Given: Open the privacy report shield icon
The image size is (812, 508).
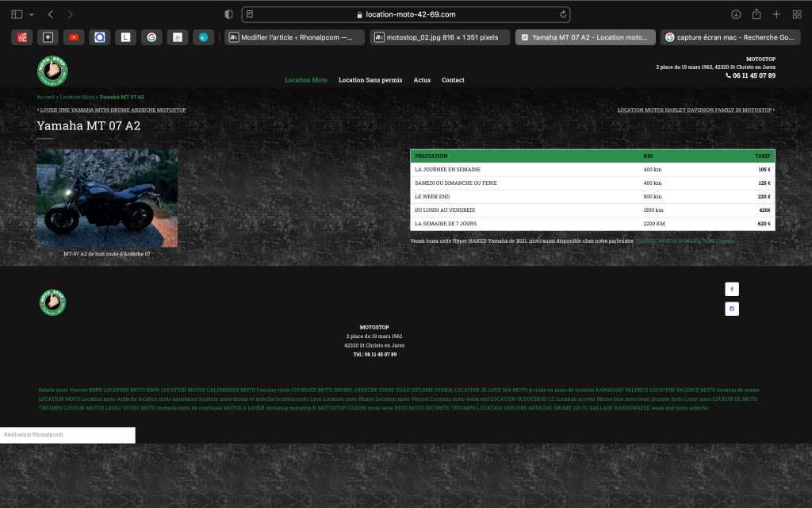Looking at the screenshot, I should [x=228, y=14].
